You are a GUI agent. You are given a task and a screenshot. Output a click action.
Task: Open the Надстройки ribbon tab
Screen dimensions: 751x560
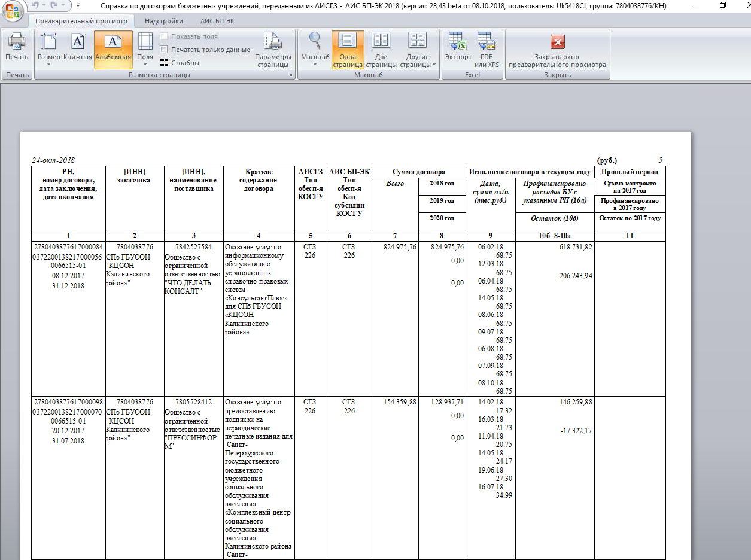(x=164, y=21)
